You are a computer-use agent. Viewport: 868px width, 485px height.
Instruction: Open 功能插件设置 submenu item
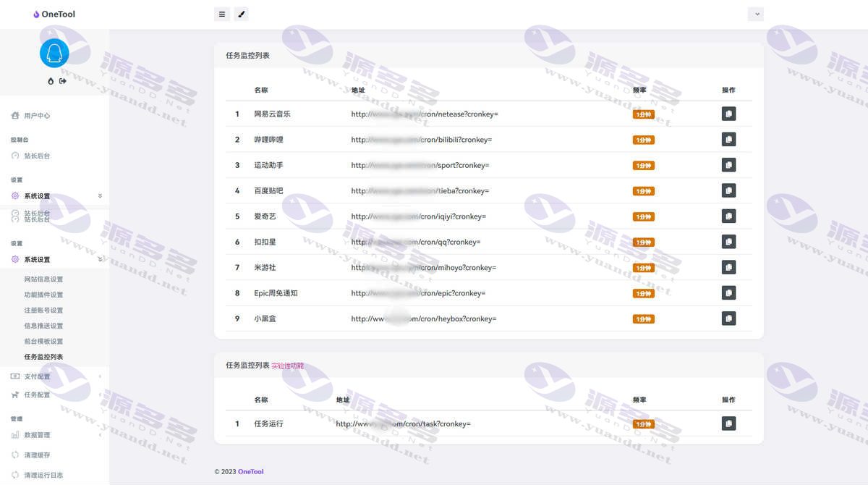[x=43, y=295]
